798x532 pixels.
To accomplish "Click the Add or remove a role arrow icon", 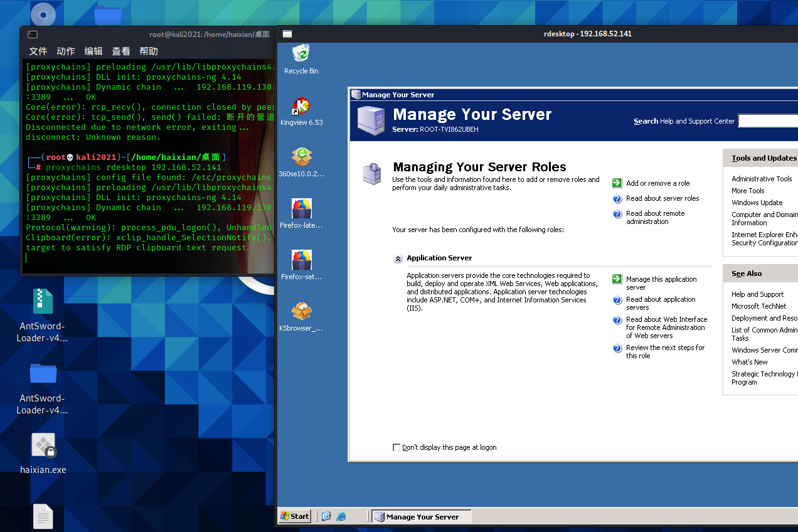I will (x=617, y=183).
